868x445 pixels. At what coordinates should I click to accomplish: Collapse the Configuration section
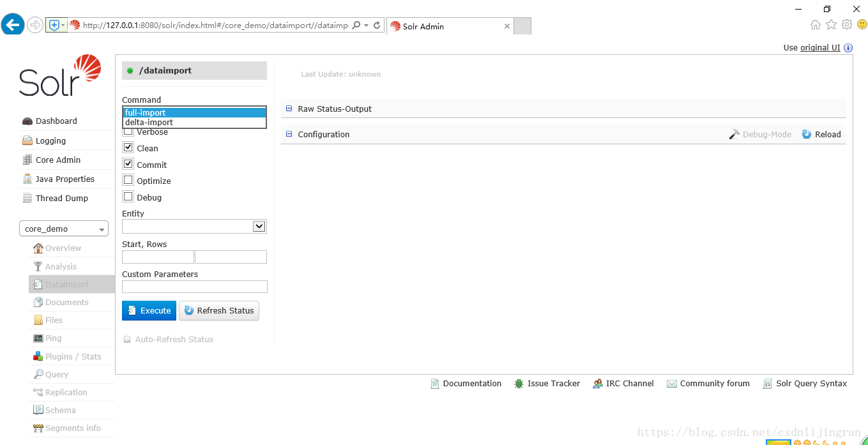click(x=289, y=134)
